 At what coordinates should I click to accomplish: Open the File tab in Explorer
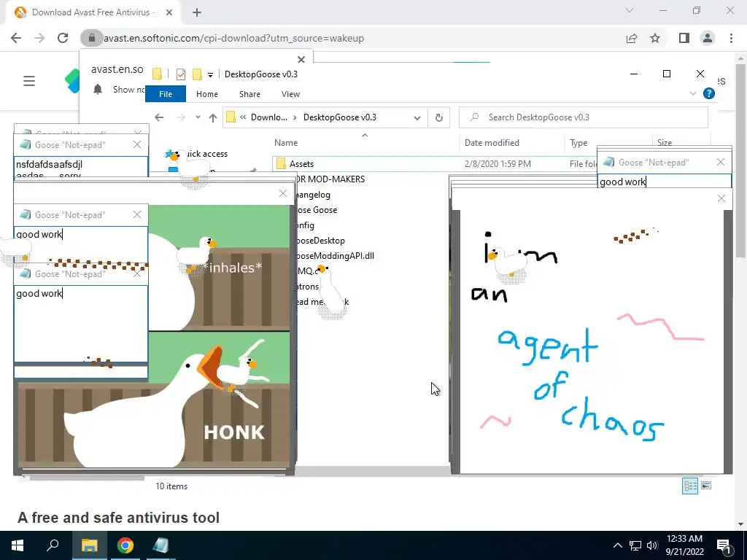coord(166,94)
